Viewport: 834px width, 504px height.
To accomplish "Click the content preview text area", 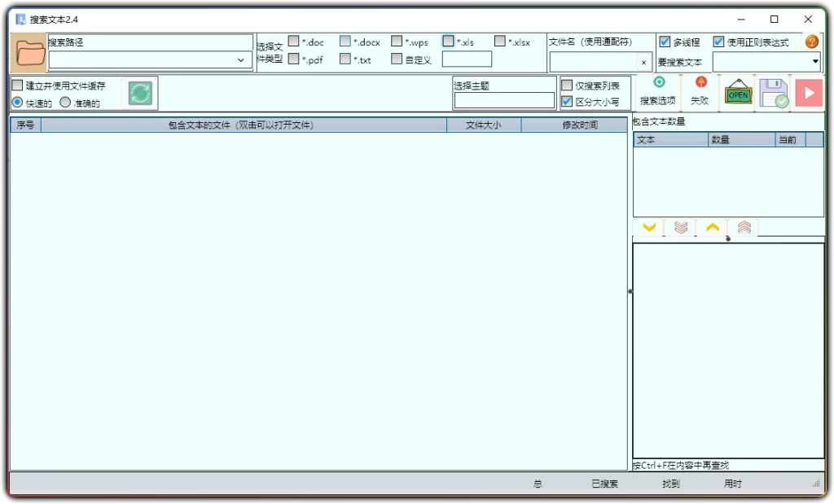I will click(x=728, y=351).
